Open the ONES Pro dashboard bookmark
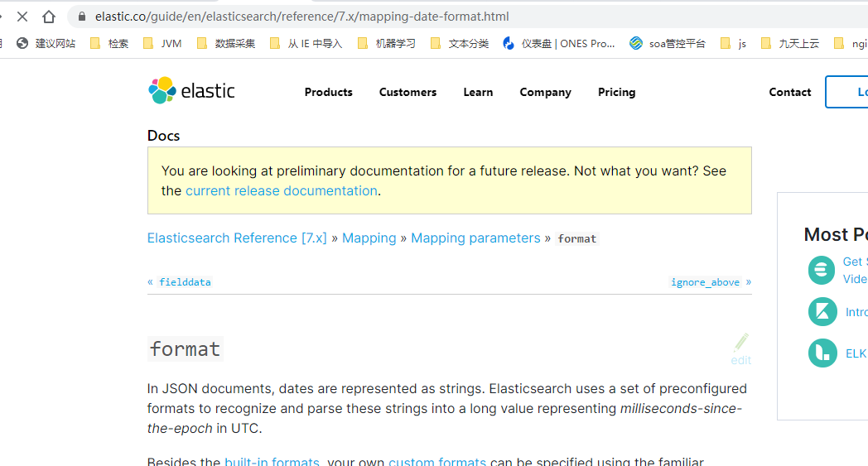Image resolution: width=868 pixels, height=466 pixels. pos(558,43)
